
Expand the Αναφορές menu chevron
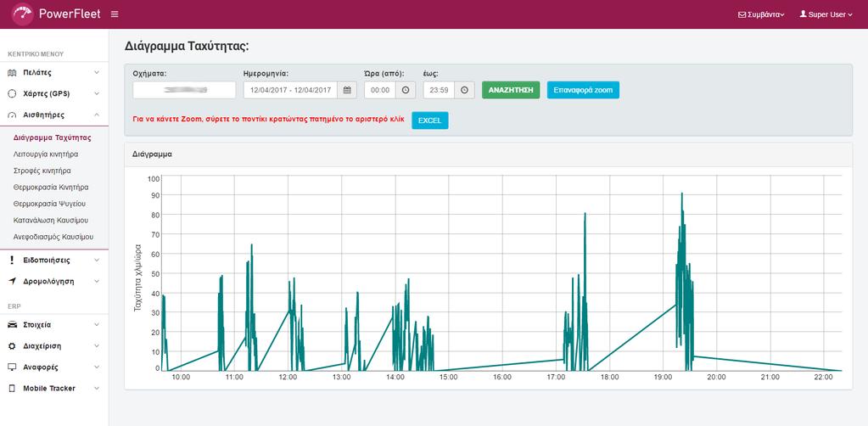tap(97, 367)
